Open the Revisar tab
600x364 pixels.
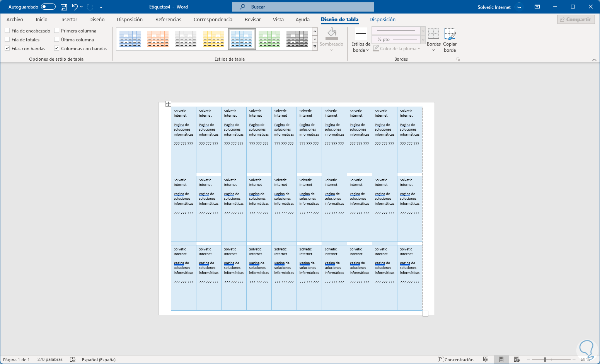pyautogui.click(x=253, y=19)
